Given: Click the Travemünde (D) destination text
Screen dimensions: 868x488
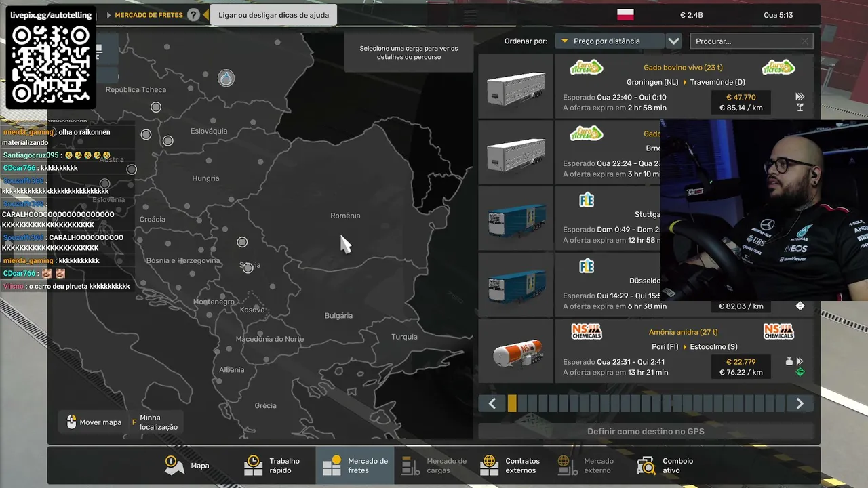Looking at the screenshot, I should [717, 82].
